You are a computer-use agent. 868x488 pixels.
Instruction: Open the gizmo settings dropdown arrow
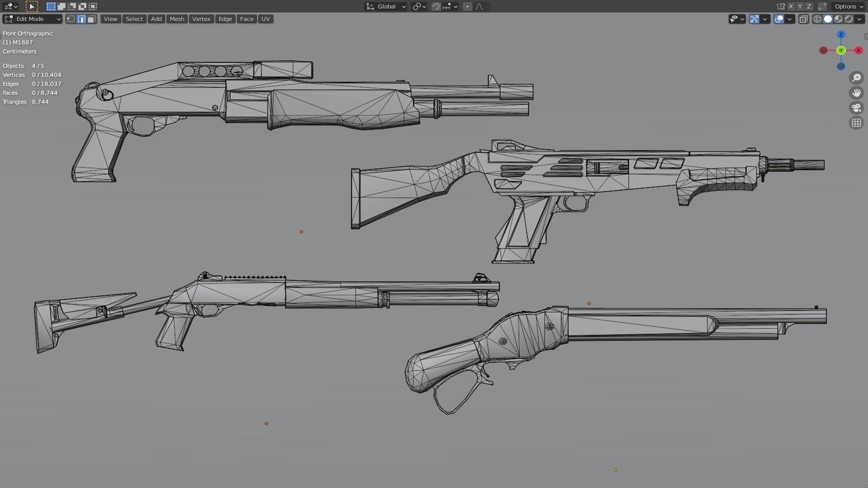point(764,19)
